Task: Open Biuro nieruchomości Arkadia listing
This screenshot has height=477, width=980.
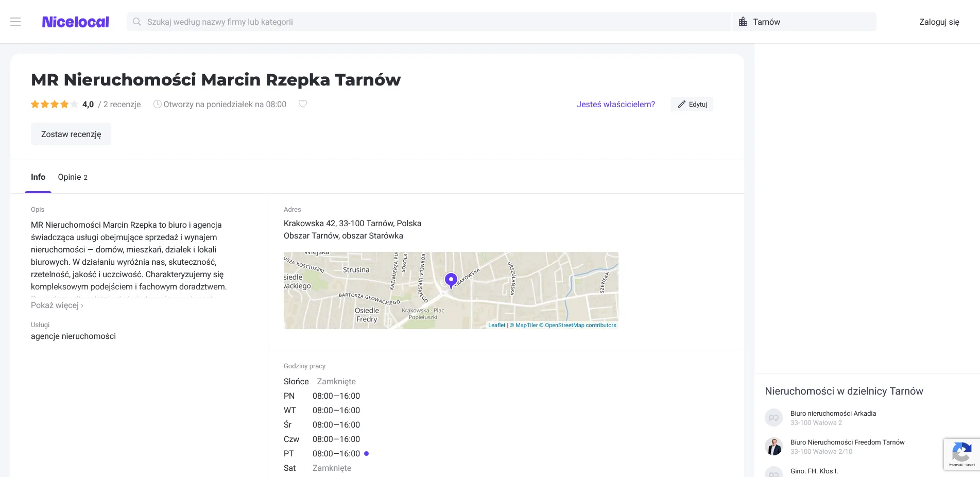Action: 833,413
